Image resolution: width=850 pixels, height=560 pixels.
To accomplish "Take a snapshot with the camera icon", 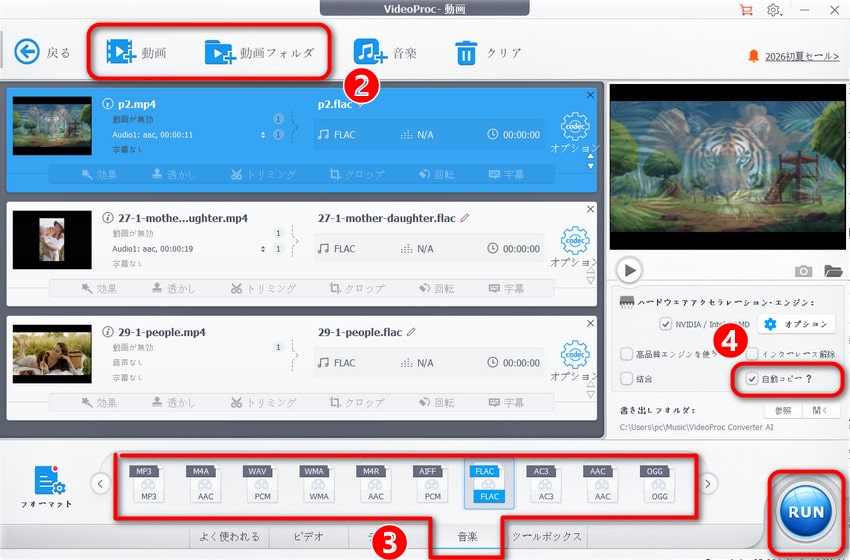I will [x=803, y=271].
